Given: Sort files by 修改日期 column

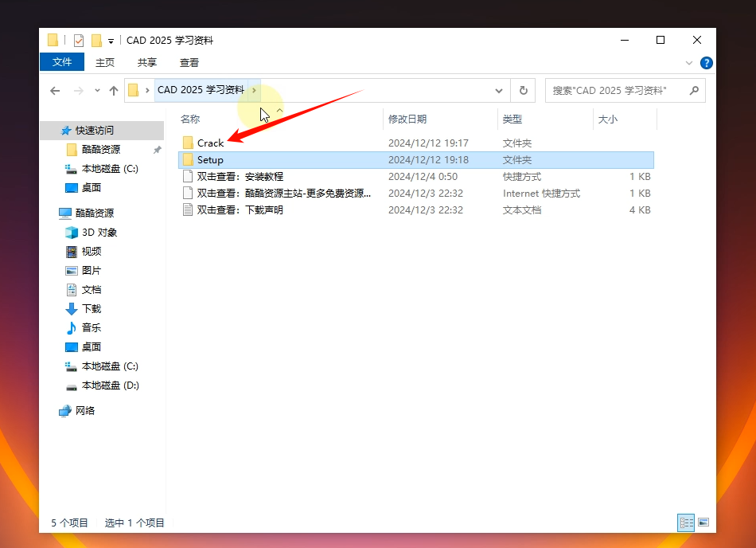Looking at the screenshot, I should coord(407,119).
